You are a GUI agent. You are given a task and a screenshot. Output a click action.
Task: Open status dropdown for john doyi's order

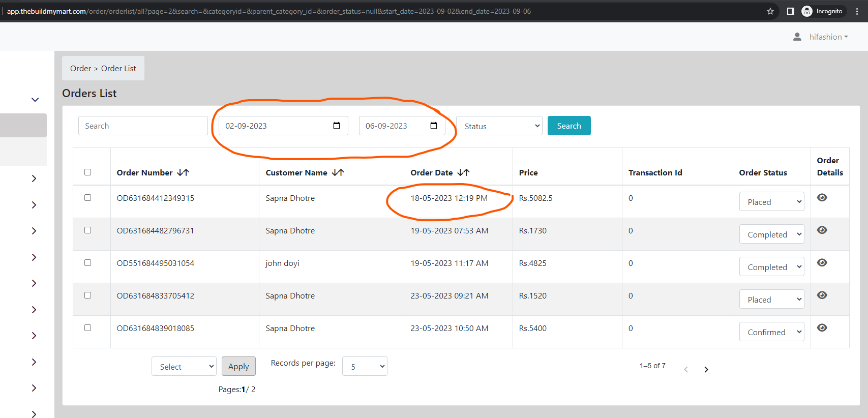772,267
